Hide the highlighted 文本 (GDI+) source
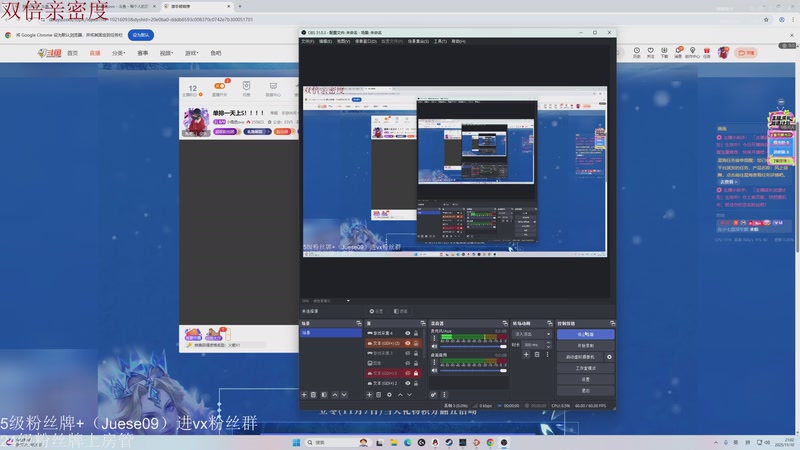The width and height of the screenshot is (800, 450). click(408, 343)
